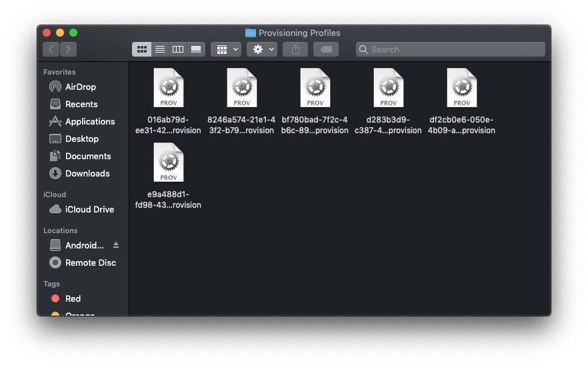Click the Favorites section header
Image resolution: width=588 pixels, height=365 pixels.
[x=59, y=72]
